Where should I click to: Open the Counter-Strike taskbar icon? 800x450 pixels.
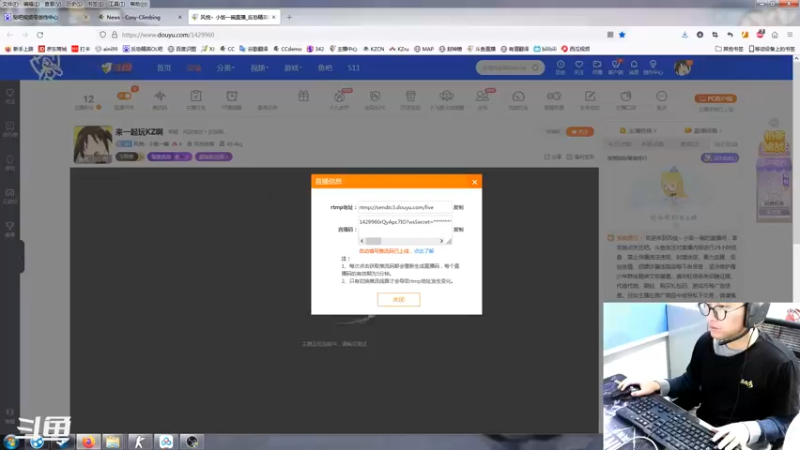tap(140, 442)
